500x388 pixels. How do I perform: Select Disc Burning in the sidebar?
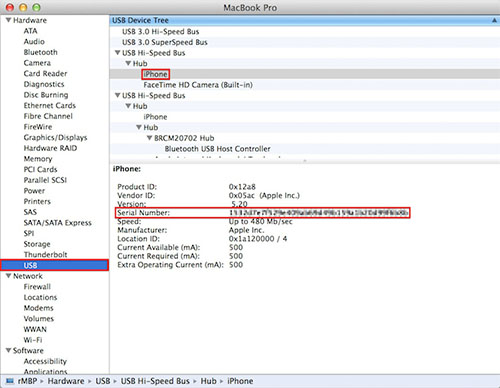click(x=46, y=95)
